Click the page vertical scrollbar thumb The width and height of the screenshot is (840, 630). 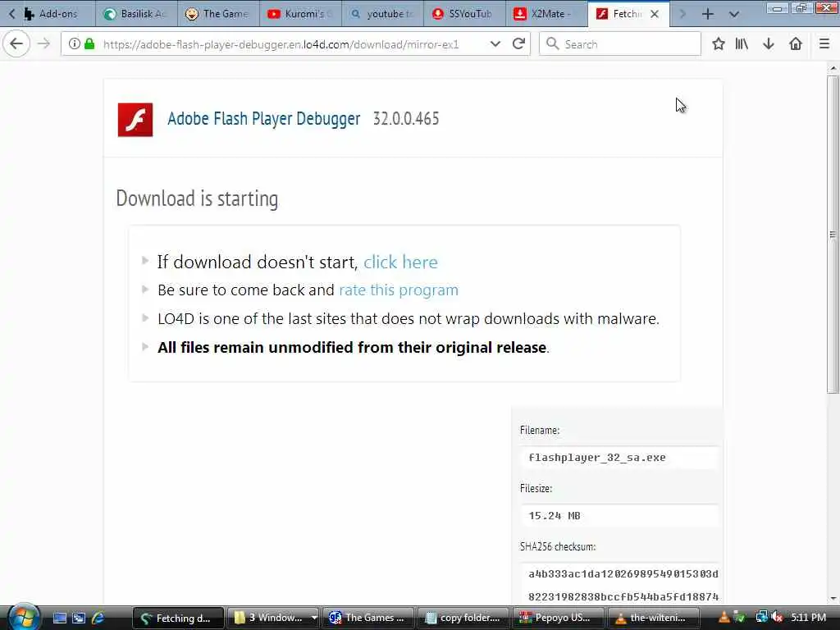coord(833,235)
